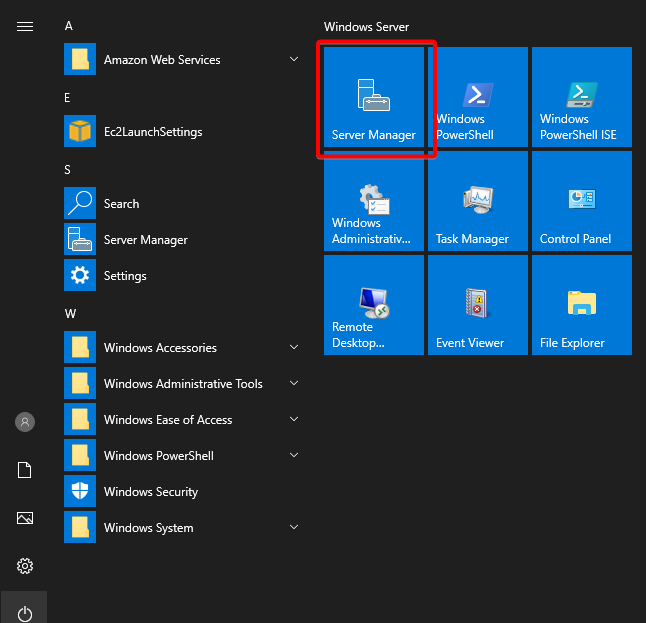Launch Server Manager from the app list
The image size is (646, 623).
tap(181, 239)
